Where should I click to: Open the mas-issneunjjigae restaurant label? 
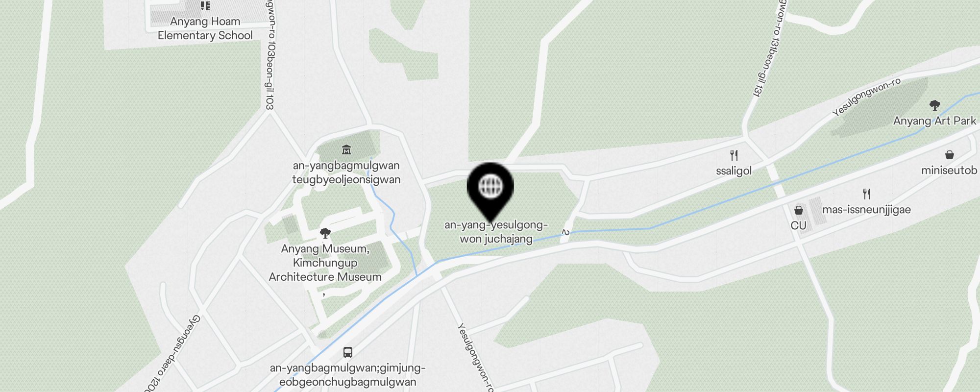click(866, 210)
